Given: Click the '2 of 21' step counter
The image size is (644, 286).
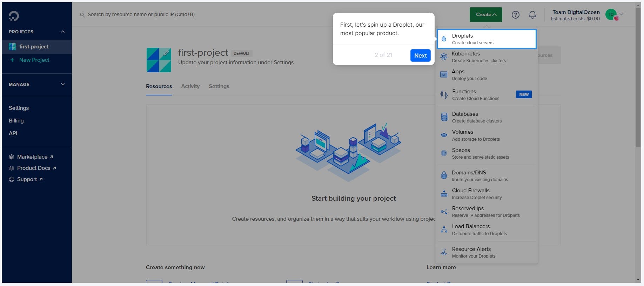Looking at the screenshot, I should click(383, 55).
